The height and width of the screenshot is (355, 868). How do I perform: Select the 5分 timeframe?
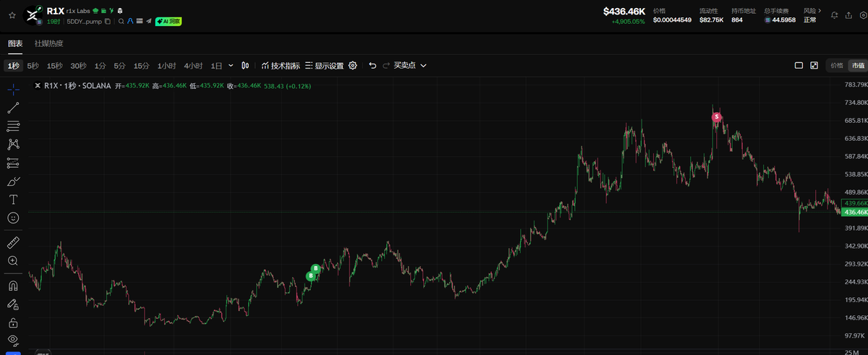click(x=119, y=66)
